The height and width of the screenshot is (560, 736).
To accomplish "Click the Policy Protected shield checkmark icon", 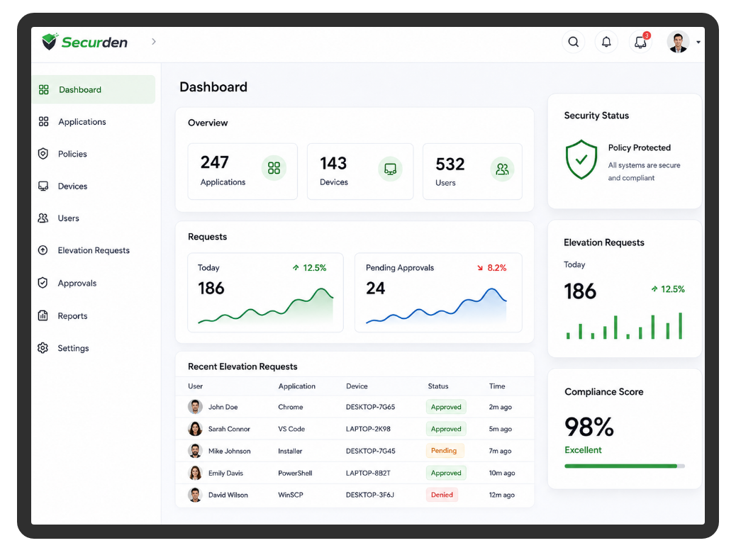I will pyautogui.click(x=581, y=159).
